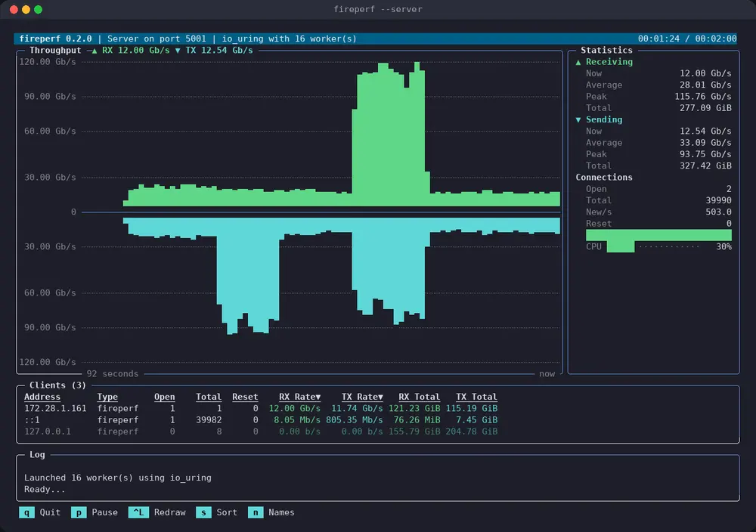Click the 204.78 GiB TX total cell
Viewport: 756px width, 532px height.
coord(472,431)
